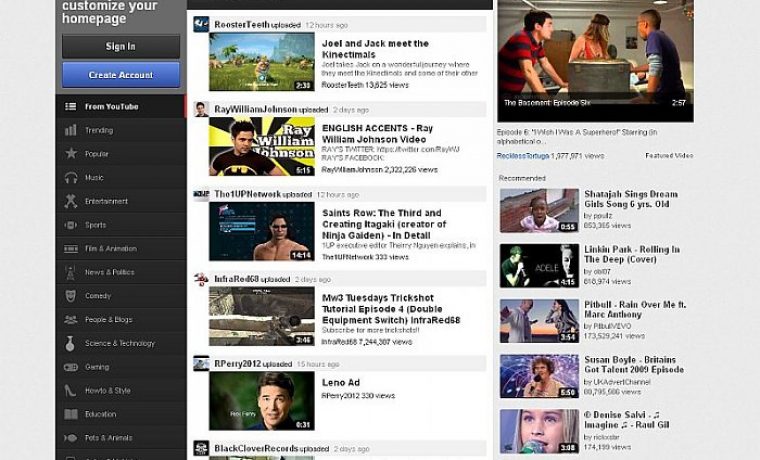This screenshot has width=760, height=460.
Task: Click the People & Blogs icon
Action: pos(71,319)
